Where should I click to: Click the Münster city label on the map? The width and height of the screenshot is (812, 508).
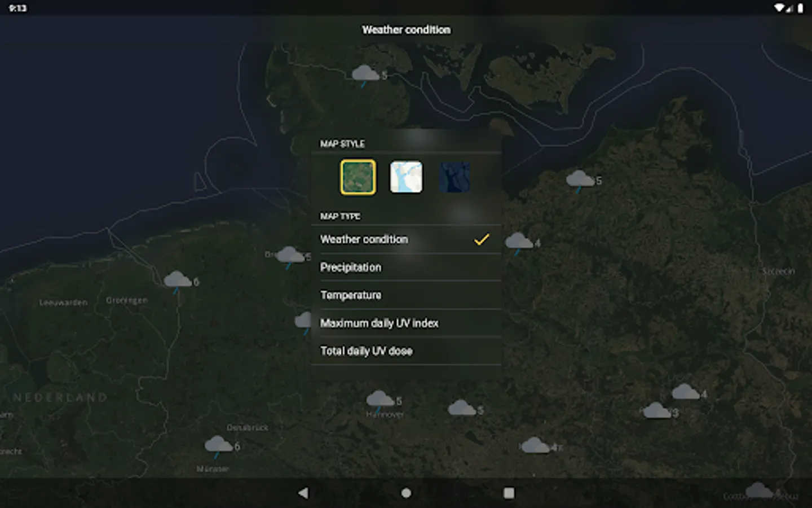(213, 469)
